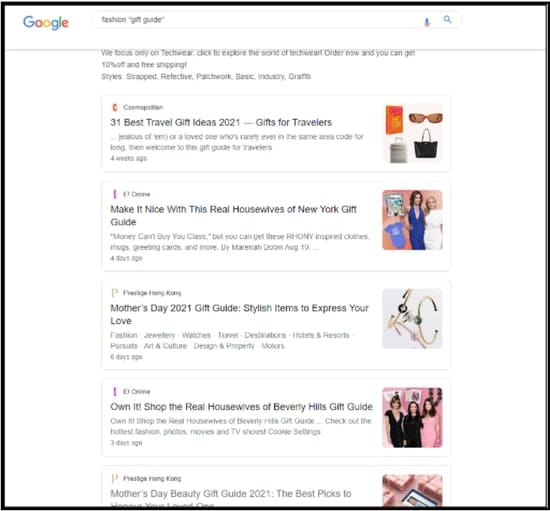550x511 pixels.
Task: Open the jewellery bracelets thumbnail
Action: pyautogui.click(x=412, y=318)
